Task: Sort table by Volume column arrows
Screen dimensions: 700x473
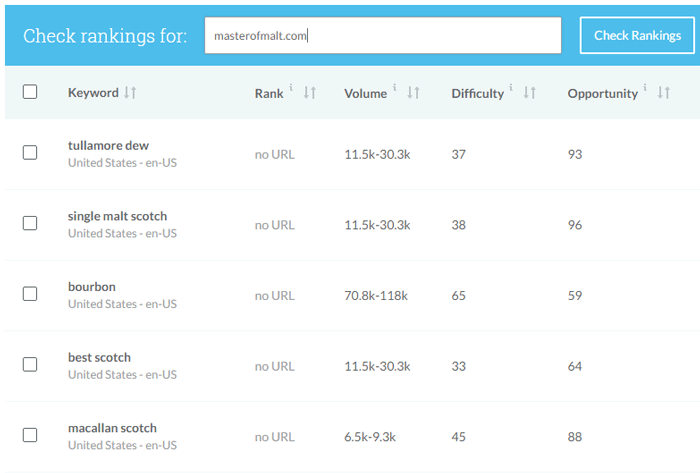Action: tap(413, 93)
